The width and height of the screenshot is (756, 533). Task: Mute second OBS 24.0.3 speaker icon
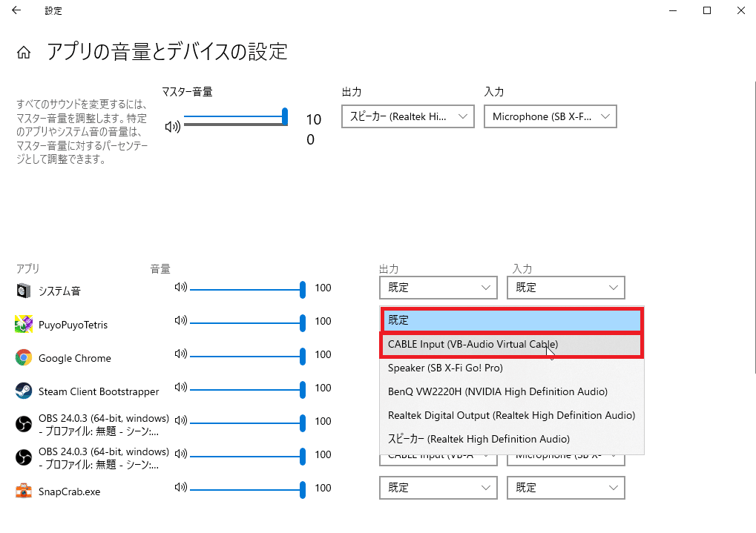[181, 454]
